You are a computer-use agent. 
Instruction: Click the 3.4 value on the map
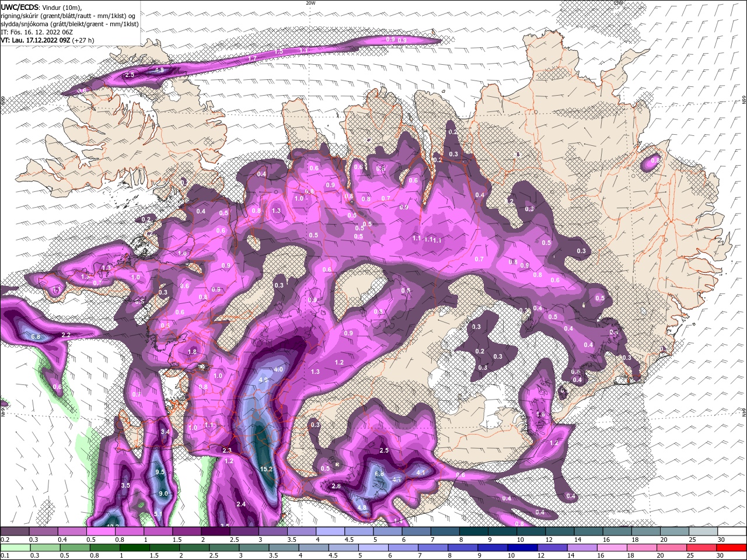165,432
